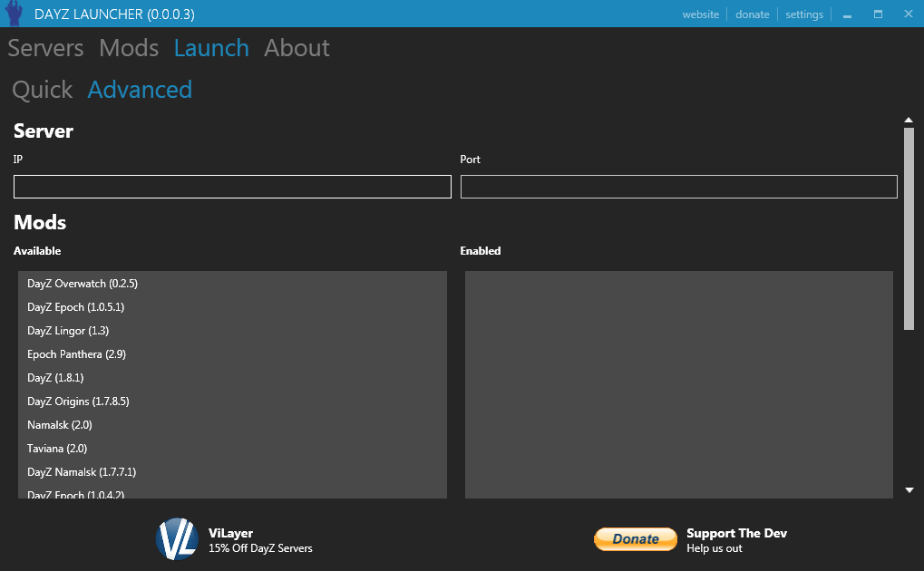This screenshot has height=571, width=924.
Task: Close the DayZ Launcher window
Action: 908,15
